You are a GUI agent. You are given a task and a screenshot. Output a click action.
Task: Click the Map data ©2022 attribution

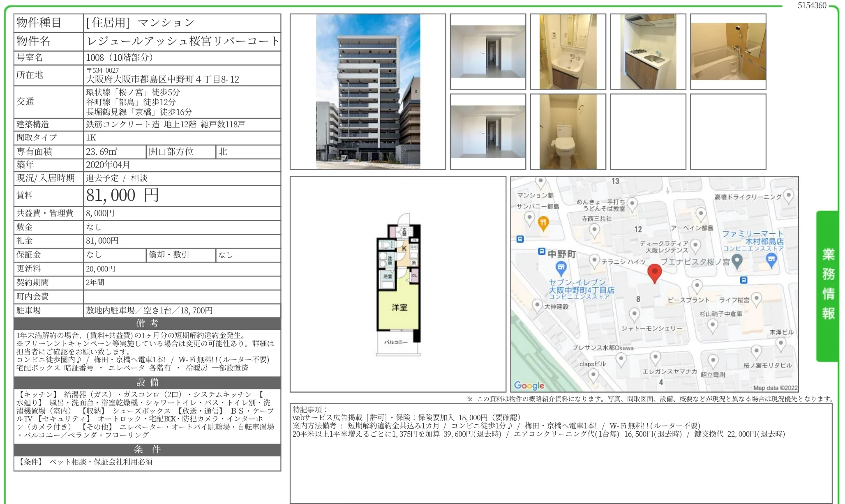pyautogui.click(x=775, y=388)
